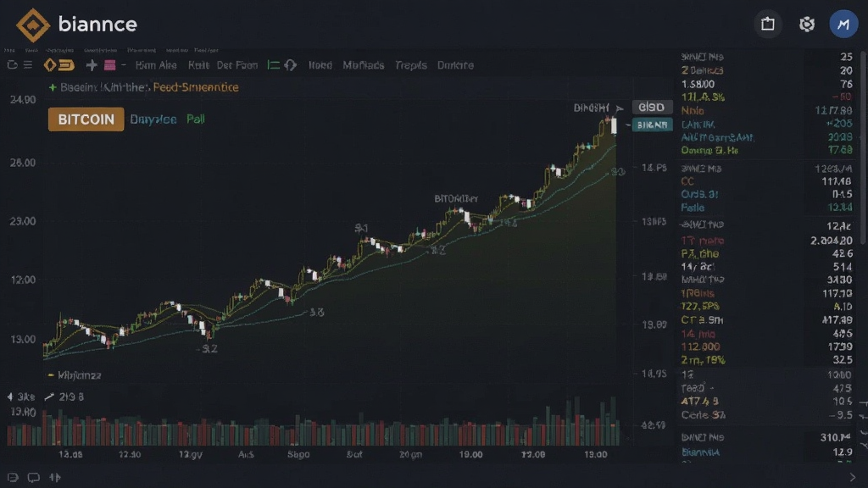Select the 'Cerle 37' row in side panel
The width and height of the screenshot is (868, 488).
click(766, 415)
